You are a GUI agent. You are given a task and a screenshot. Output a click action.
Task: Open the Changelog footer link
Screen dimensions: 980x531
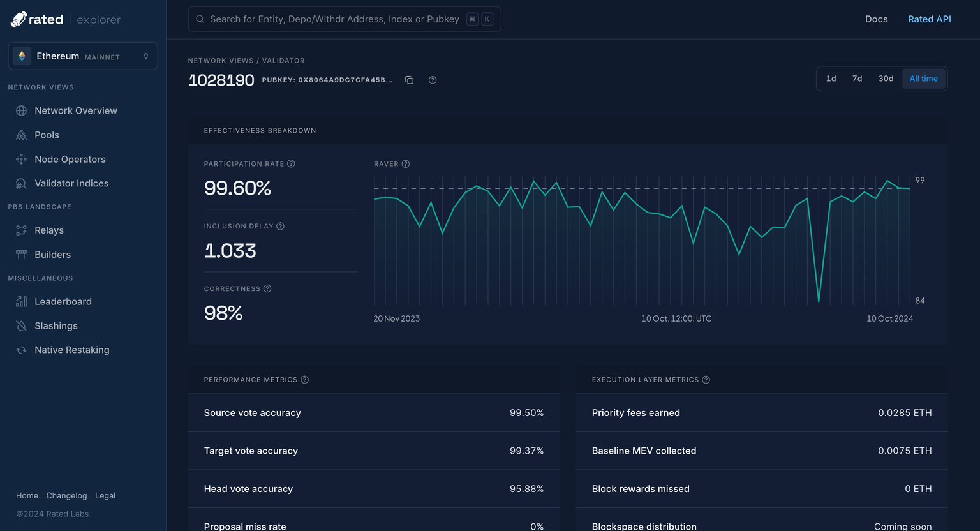[x=66, y=495]
